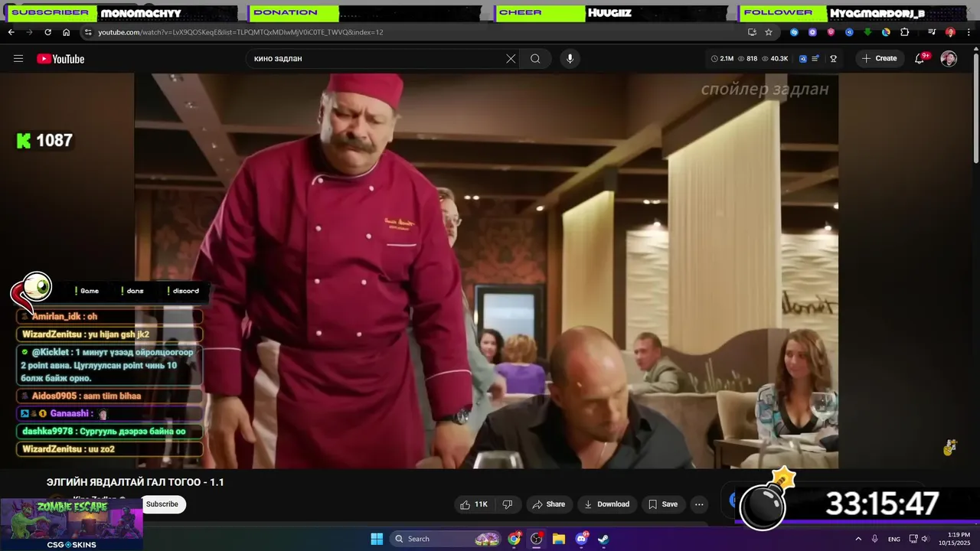
Task: Click the video player frame
Action: 486,271
